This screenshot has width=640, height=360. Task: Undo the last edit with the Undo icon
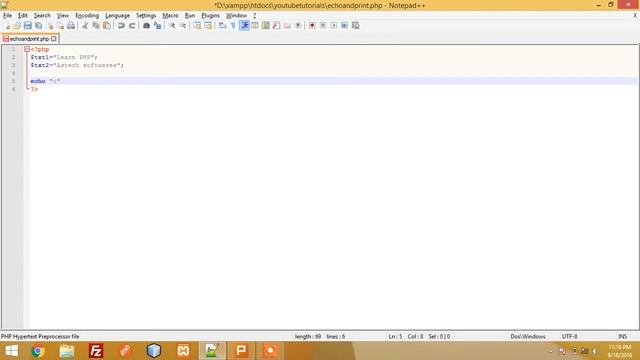(x=121, y=25)
